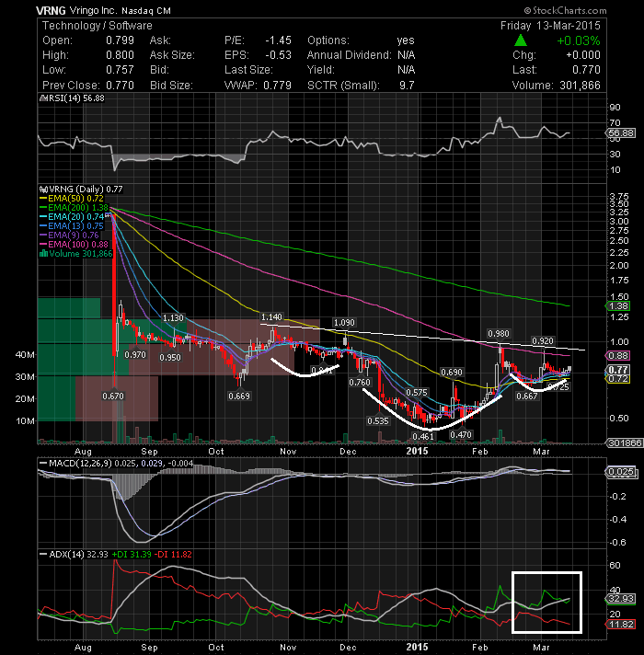The width and height of the screenshot is (644, 655).
Task: Click the 0.669 price low label
Action: (239, 396)
